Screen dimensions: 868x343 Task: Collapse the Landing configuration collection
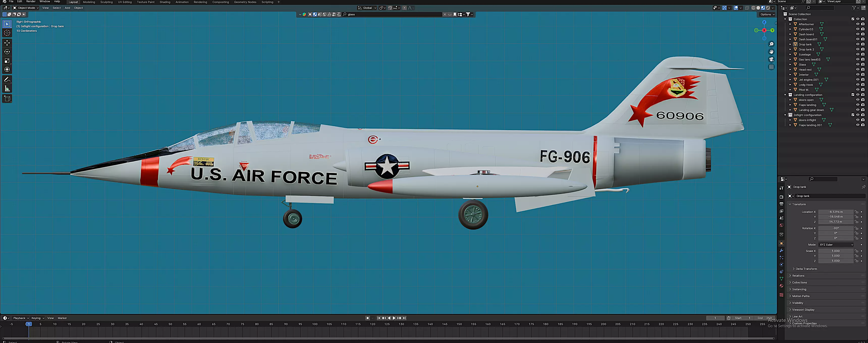tap(785, 95)
